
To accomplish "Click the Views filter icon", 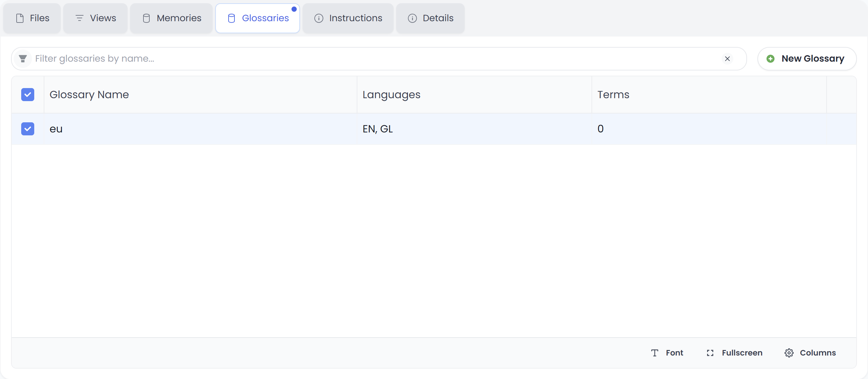I will [x=80, y=18].
